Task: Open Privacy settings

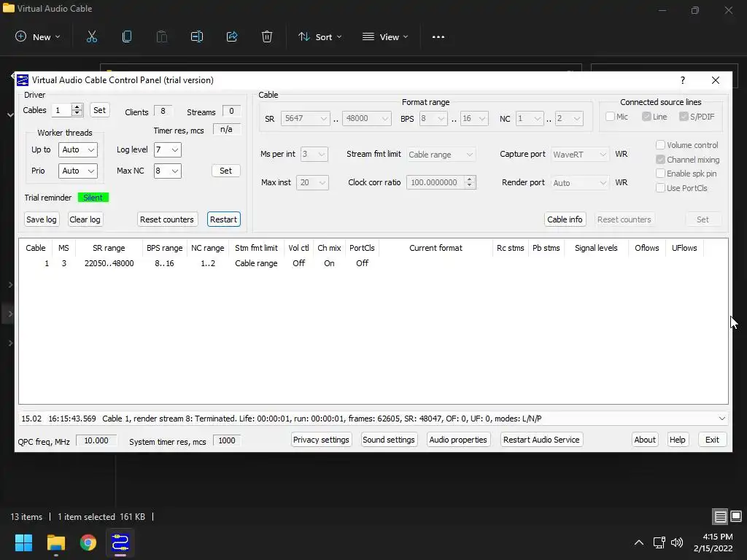Action: 321,440
